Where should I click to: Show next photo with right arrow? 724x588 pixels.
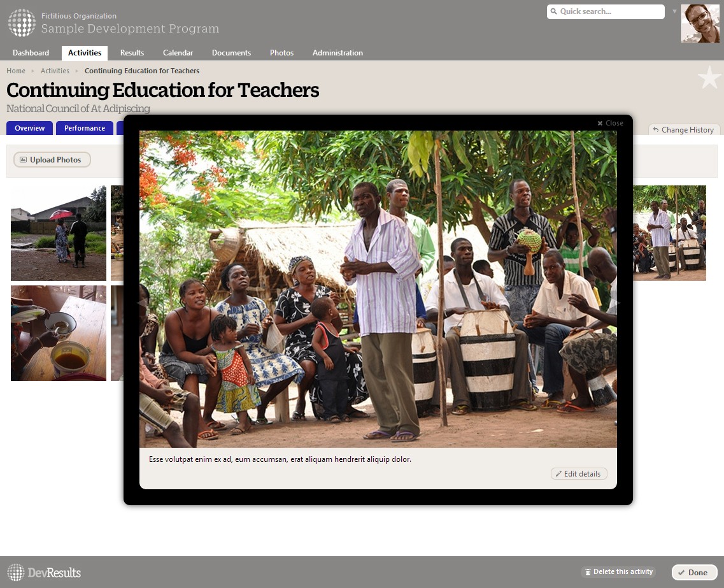[x=616, y=303]
